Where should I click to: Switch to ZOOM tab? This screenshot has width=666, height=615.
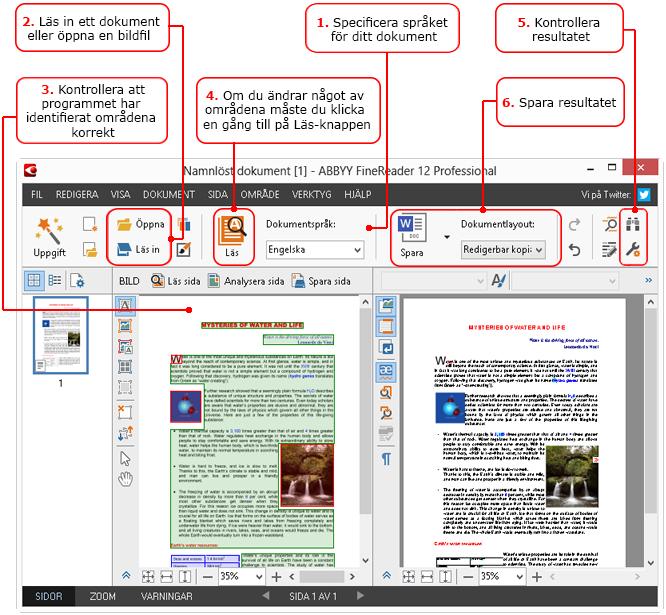coord(102,596)
